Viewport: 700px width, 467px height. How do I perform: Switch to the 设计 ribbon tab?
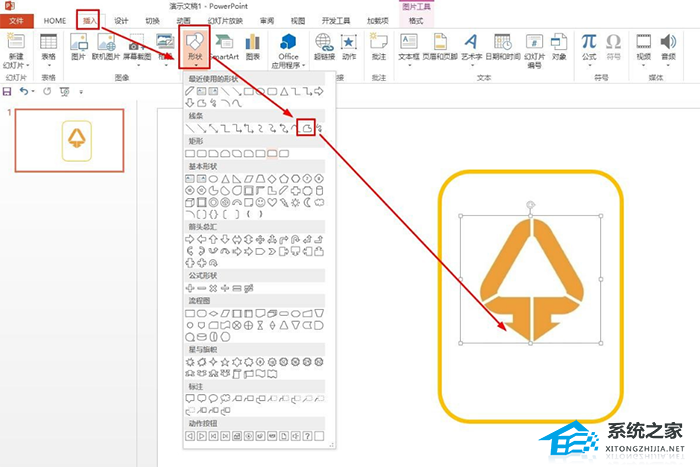coord(121,20)
